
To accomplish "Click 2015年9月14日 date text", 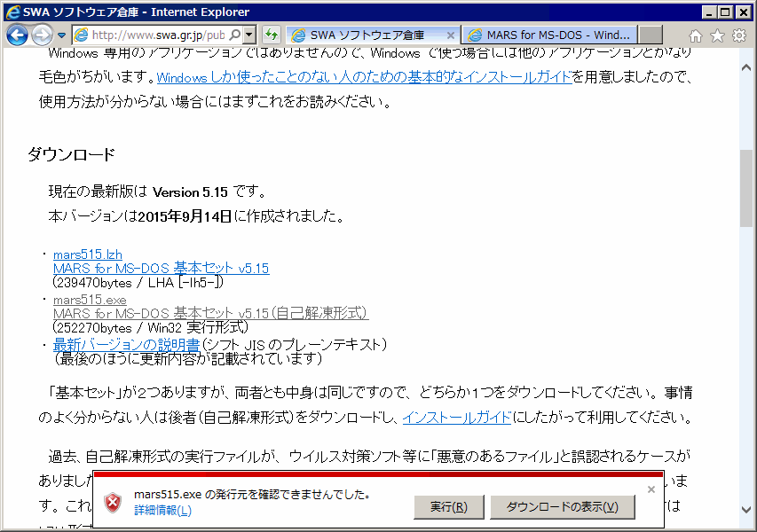I will point(185,216).
